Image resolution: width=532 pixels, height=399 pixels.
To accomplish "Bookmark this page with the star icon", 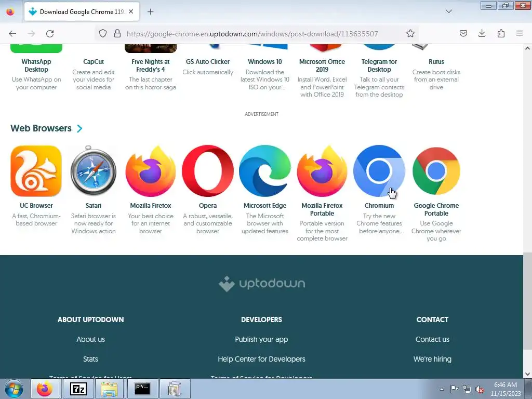I will point(410,34).
